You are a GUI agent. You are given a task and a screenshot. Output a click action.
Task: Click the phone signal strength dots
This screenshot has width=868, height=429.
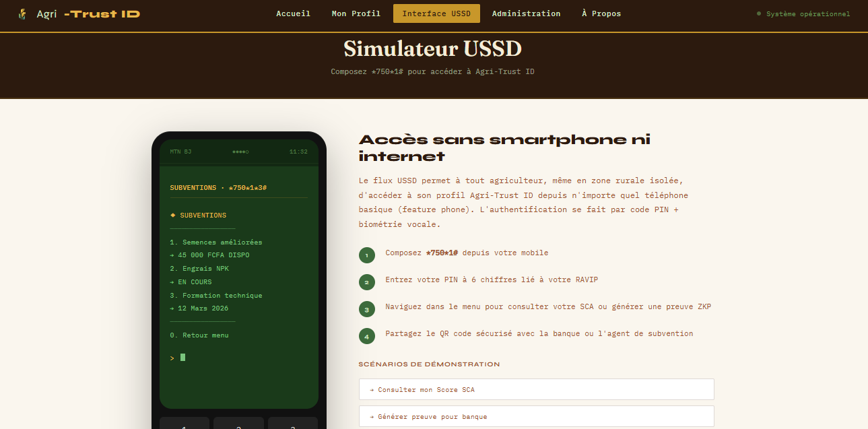click(240, 152)
